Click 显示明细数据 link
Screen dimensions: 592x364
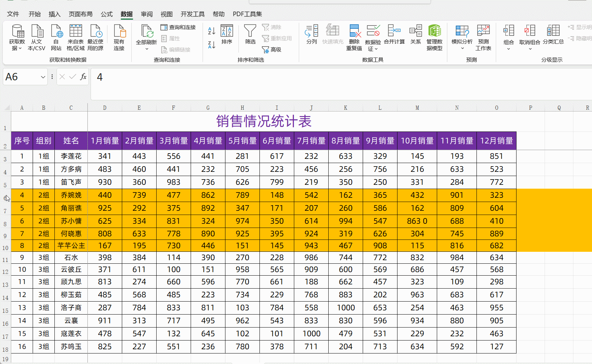coord(579,27)
